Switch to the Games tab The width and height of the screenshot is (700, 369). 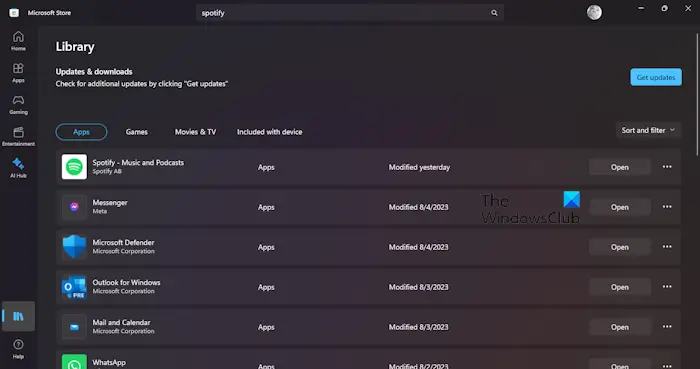coord(137,132)
